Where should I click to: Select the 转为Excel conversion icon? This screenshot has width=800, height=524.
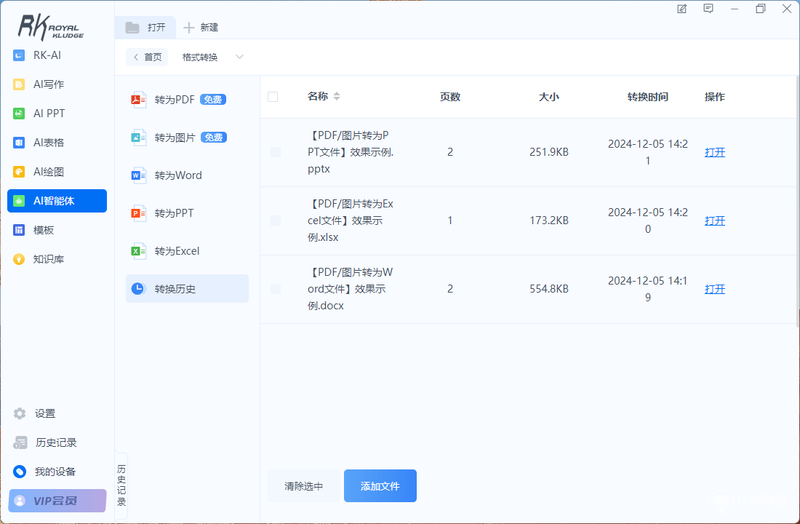coord(138,251)
